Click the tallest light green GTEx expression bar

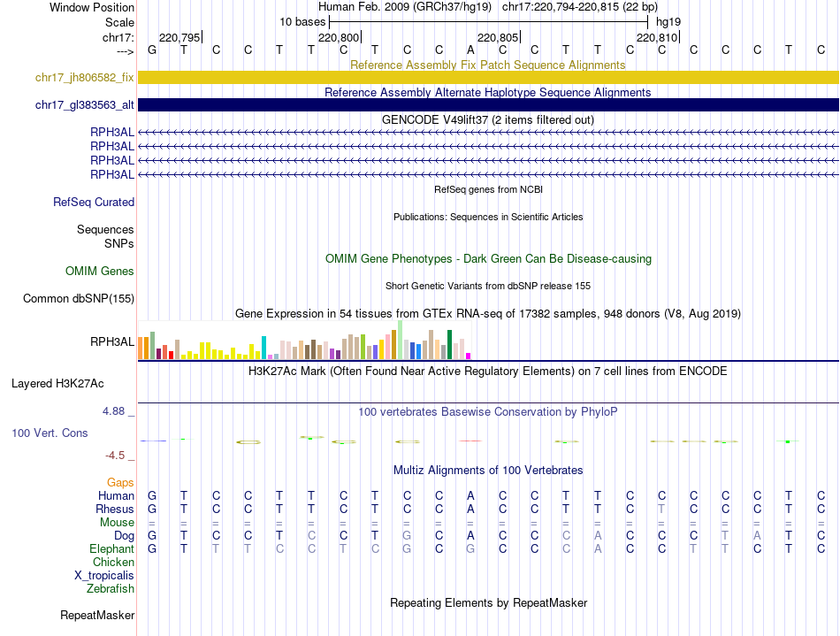pyautogui.click(x=401, y=340)
